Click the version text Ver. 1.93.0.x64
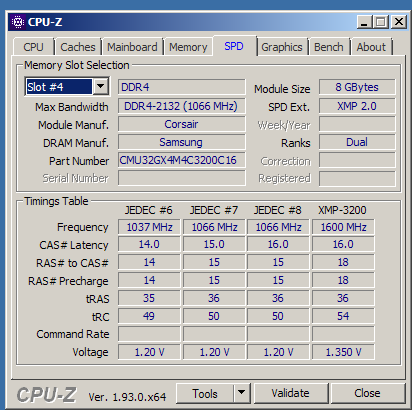The image size is (412, 410). click(x=127, y=397)
